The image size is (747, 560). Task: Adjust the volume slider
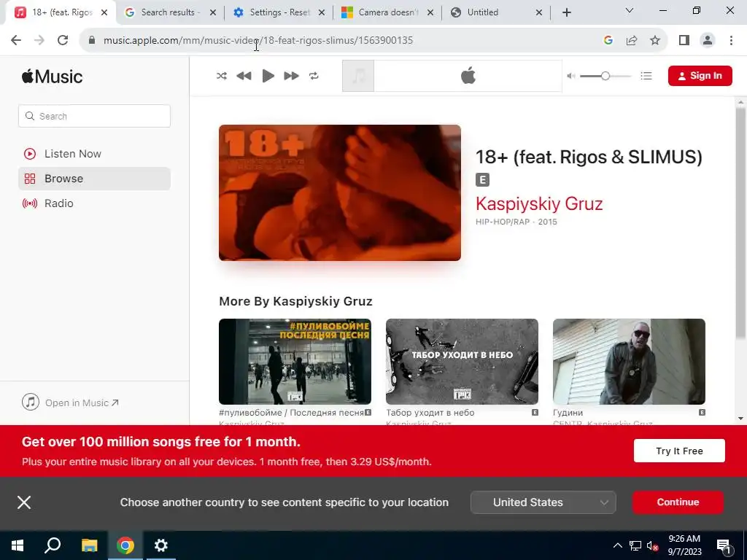click(x=605, y=76)
